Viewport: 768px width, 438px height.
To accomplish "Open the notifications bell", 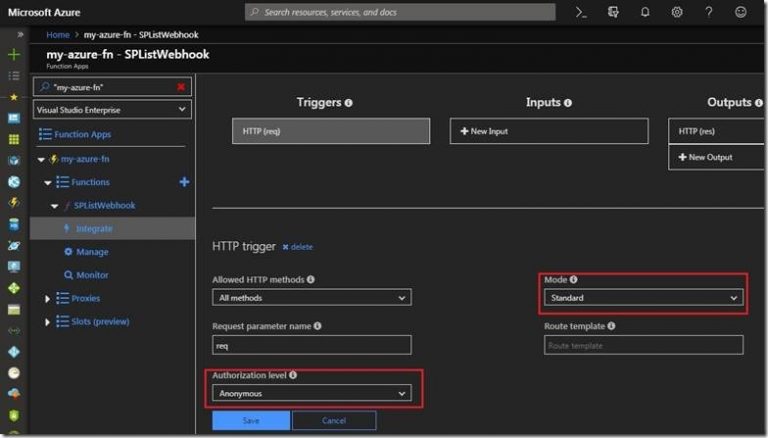I will [645, 12].
